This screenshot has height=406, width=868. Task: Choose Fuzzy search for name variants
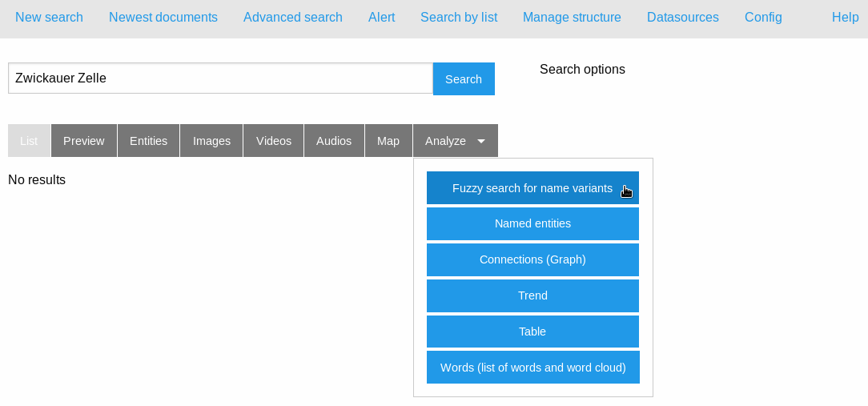[x=532, y=187]
